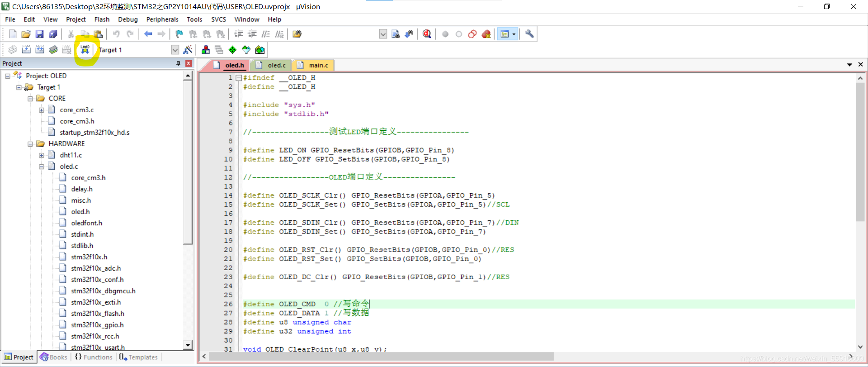Open the SVCS menu
The height and width of the screenshot is (367, 868).
pos(219,19)
